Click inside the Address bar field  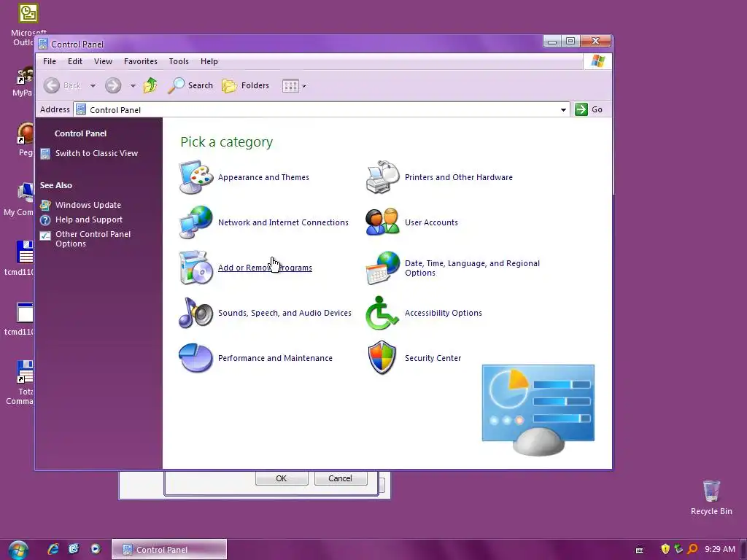pyautogui.click(x=321, y=109)
